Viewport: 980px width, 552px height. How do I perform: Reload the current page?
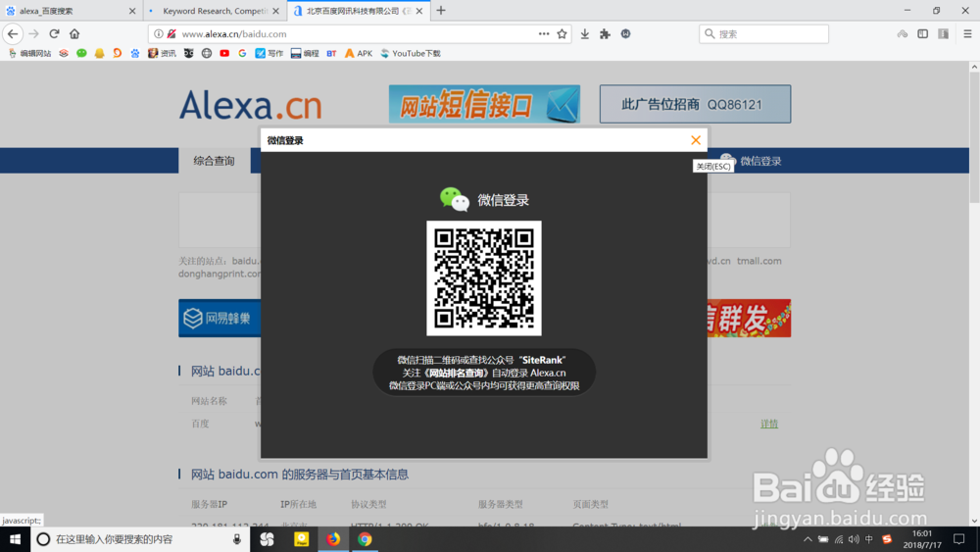[54, 33]
